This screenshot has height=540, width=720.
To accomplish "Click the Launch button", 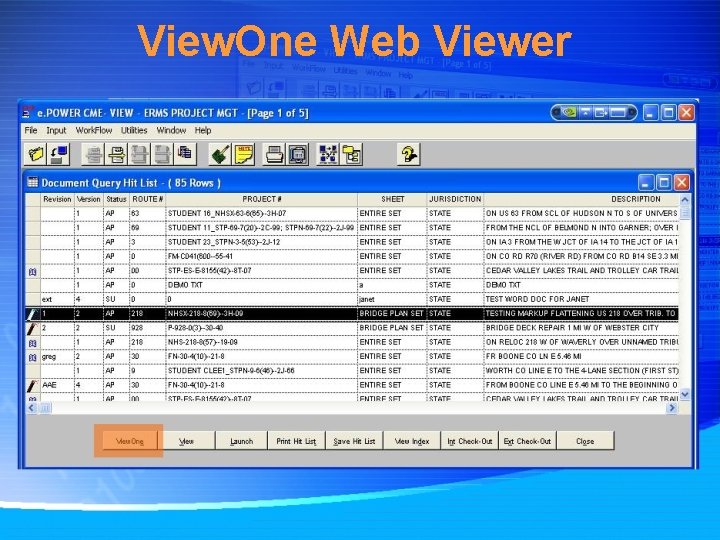I will tap(242, 441).
